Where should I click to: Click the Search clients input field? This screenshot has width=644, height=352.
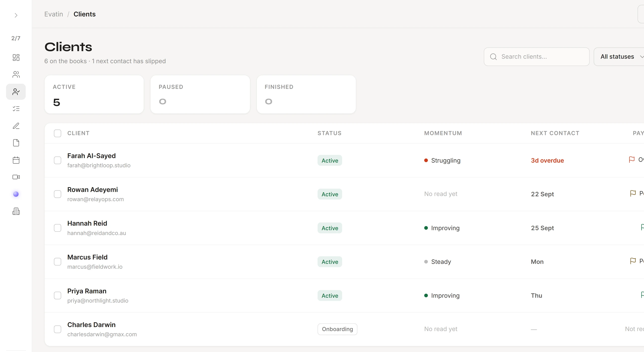(x=537, y=57)
